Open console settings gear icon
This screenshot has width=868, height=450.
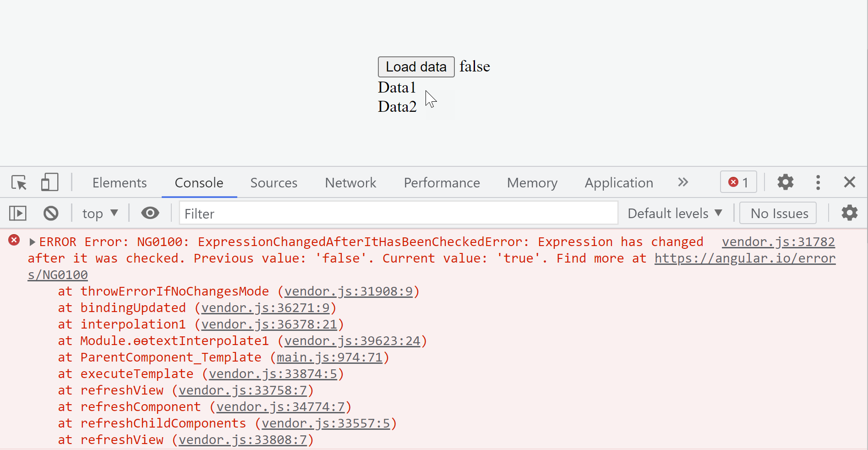[850, 213]
